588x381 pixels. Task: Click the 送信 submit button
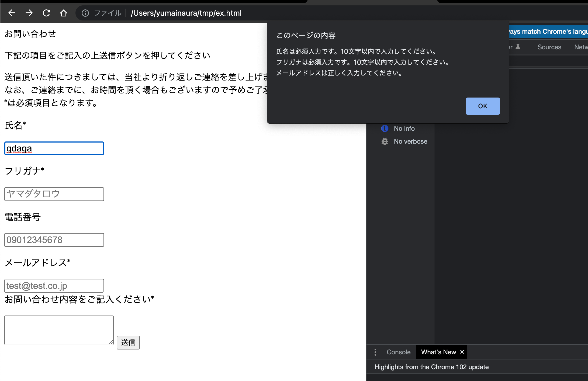(128, 342)
